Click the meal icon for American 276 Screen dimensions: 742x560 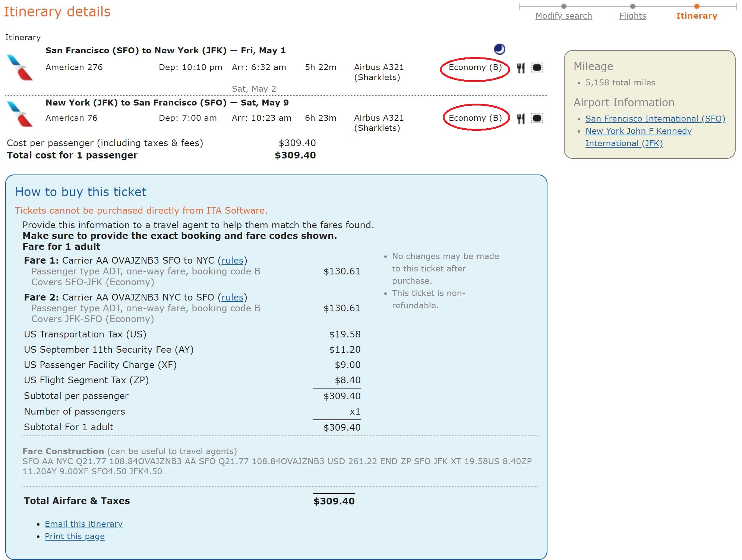coord(521,68)
